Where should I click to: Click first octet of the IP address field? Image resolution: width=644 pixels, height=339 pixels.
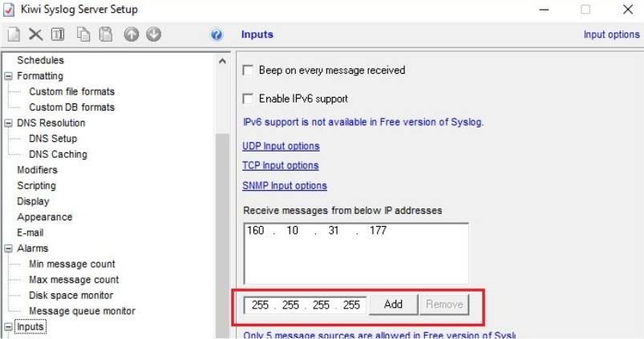pos(260,305)
